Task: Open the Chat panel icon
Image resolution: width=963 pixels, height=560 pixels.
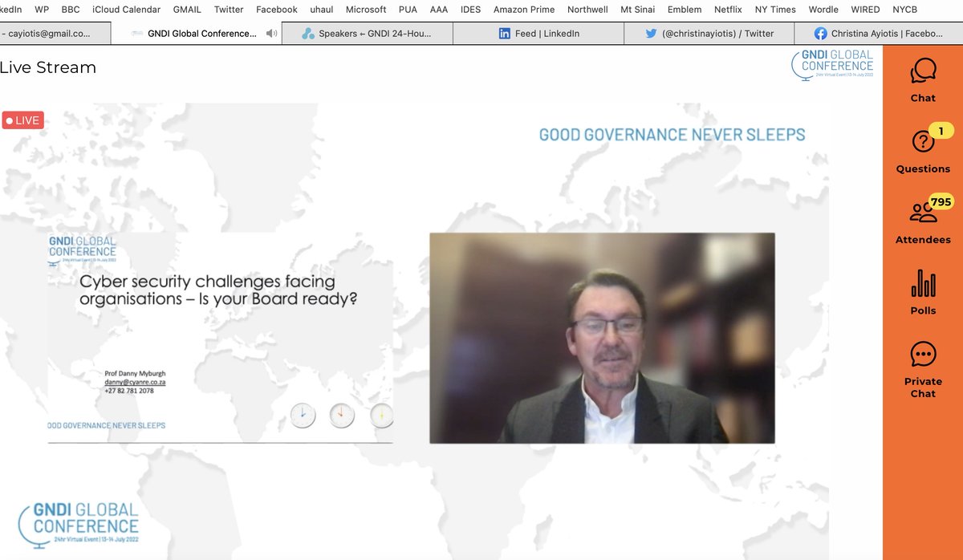Action: click(923, 71)
